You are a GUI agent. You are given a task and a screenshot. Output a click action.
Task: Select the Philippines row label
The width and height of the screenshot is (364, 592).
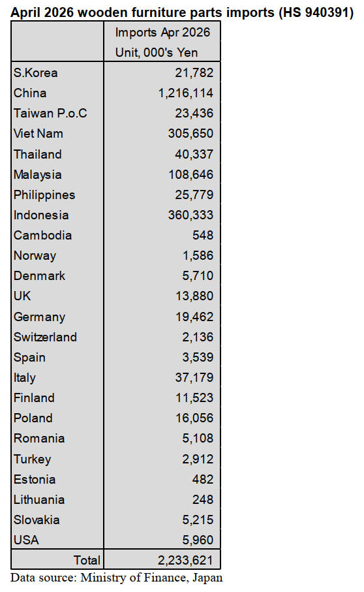tap(44, 195)
